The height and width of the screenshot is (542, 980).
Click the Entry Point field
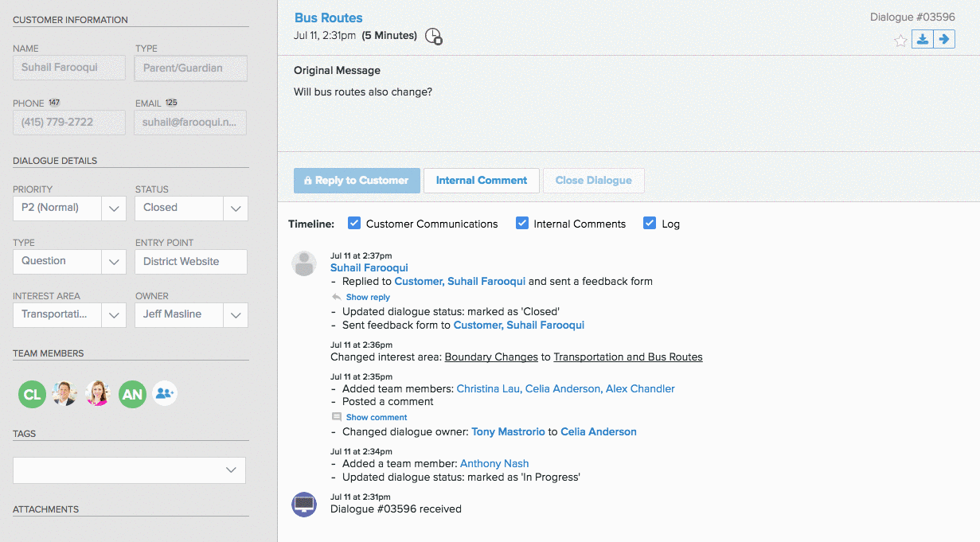[191, 261]
